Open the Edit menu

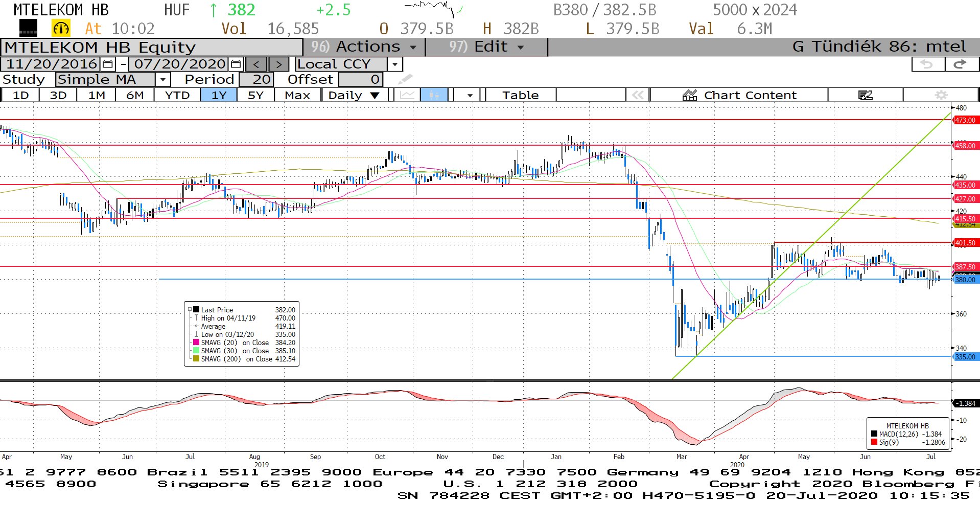point(486,47)
